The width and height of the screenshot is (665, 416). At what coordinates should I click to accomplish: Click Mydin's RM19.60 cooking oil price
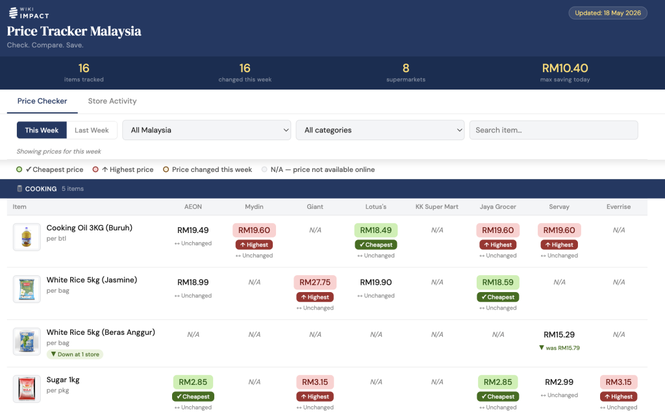click(254, 230)
